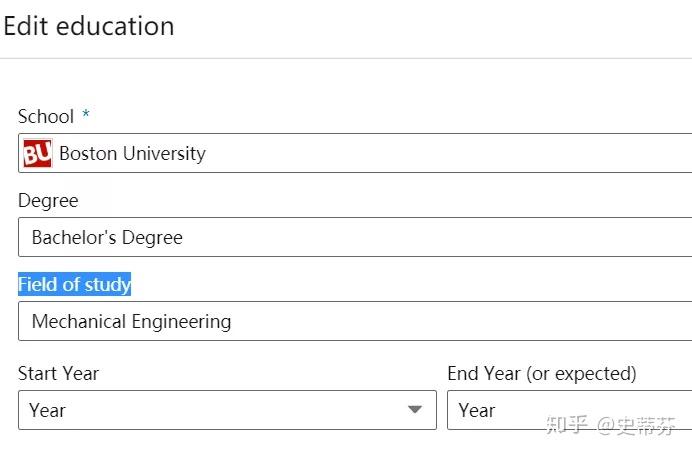
Task: Open the Start Year combo box
Action: click(227, 410)
